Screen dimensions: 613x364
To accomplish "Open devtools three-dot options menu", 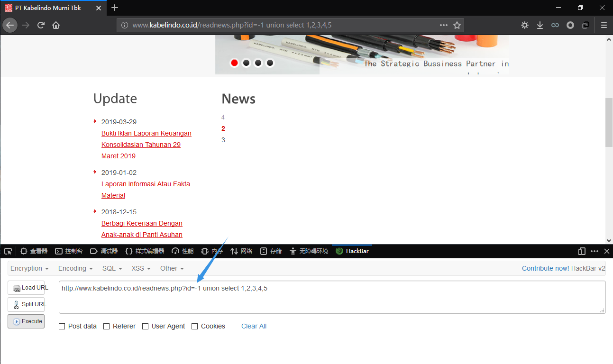I will [595, 251].
